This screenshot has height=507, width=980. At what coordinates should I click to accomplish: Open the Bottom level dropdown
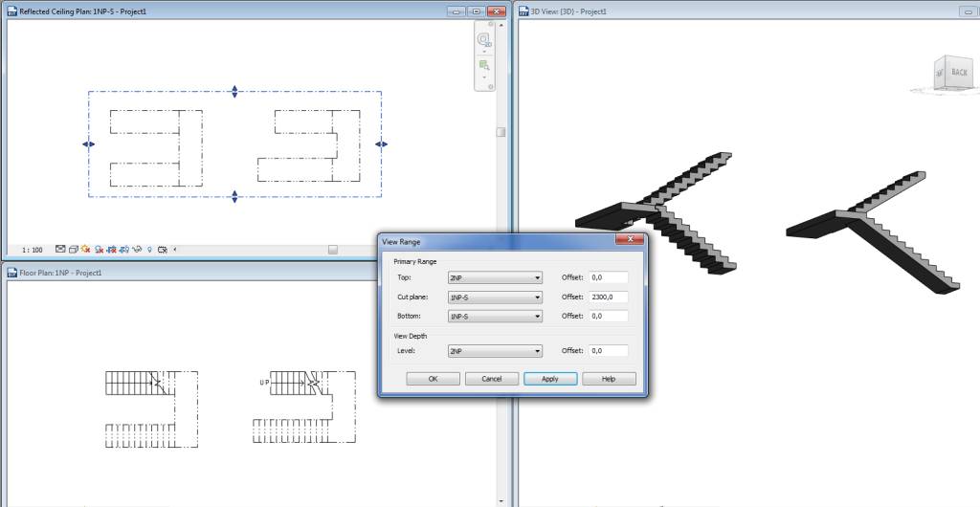(495, 316)
